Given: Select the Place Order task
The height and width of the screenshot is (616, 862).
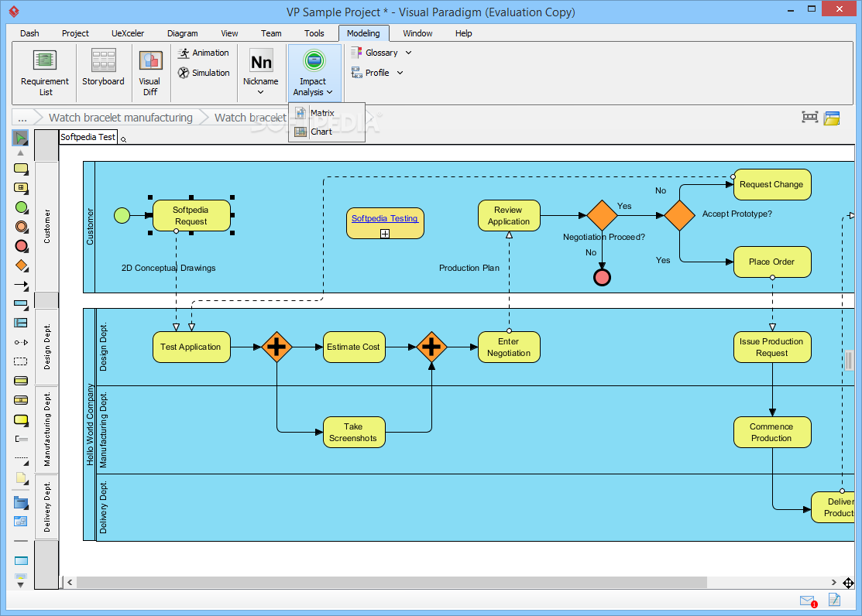Looking at the screenshot, I should click(x=771, y=262).
